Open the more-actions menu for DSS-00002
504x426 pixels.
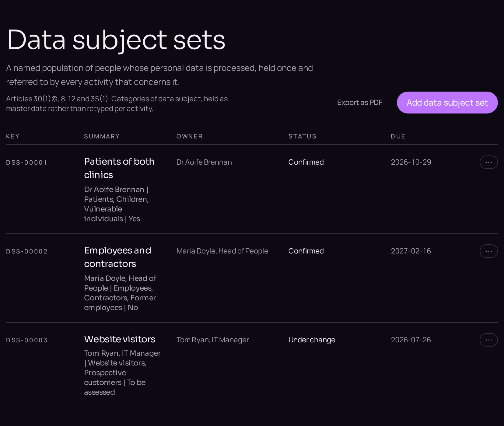(488, 251)
